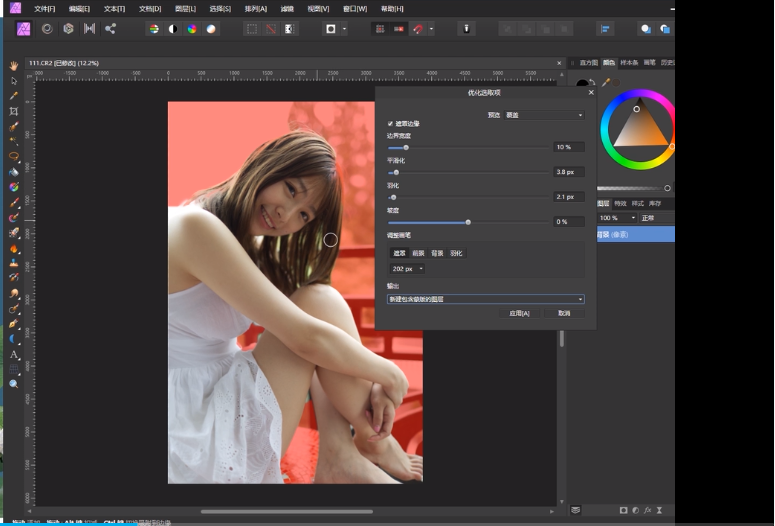Switch to Export persona share icon

coord(110,29)
